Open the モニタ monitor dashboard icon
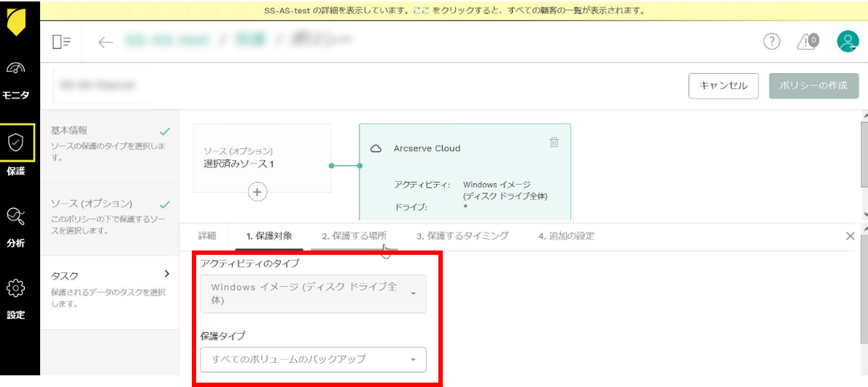868x387 pixels. [x=16, y=69]
